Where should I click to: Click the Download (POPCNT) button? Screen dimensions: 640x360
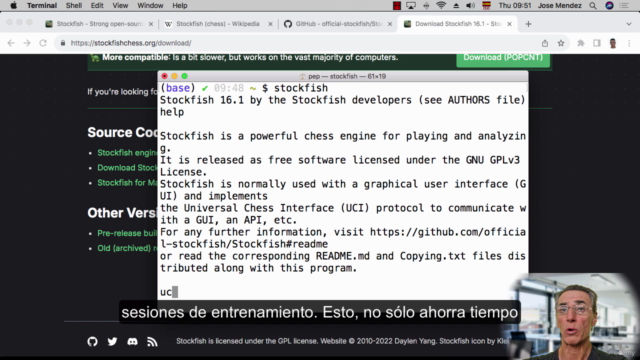coord(503,60)
